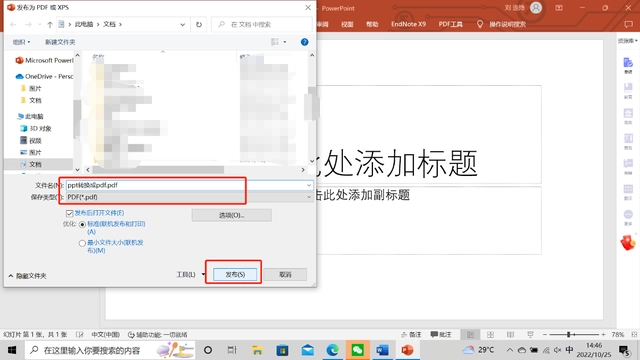Open Windows Start menu
Image resolution: width=640 pixels, height=360 pixels.
tap(12, 350)
